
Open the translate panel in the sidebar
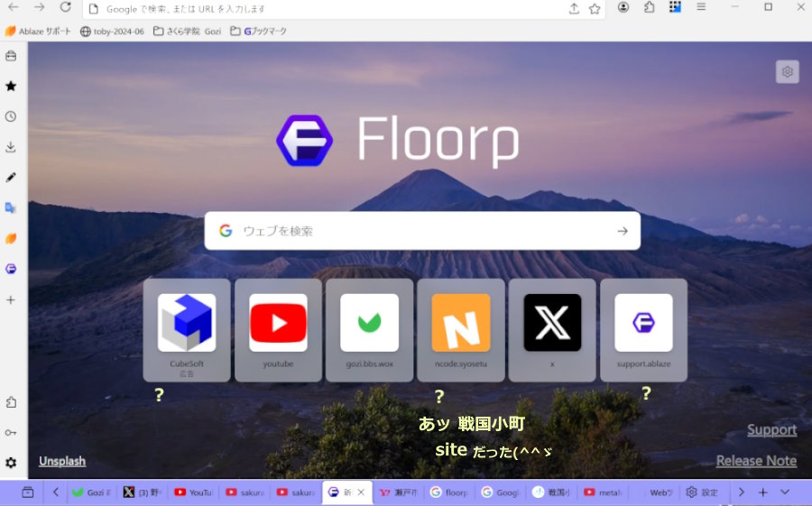pyautogui.click(x=11, y=208)
